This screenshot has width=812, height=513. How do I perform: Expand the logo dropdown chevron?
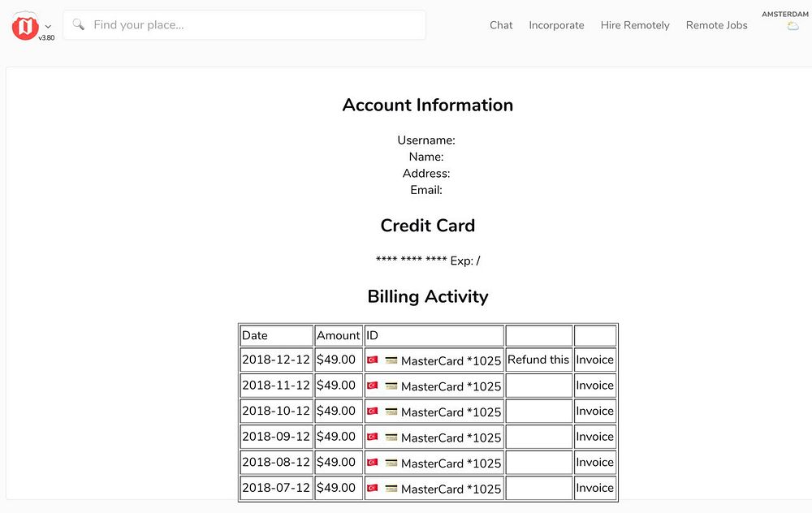point(48,26)
